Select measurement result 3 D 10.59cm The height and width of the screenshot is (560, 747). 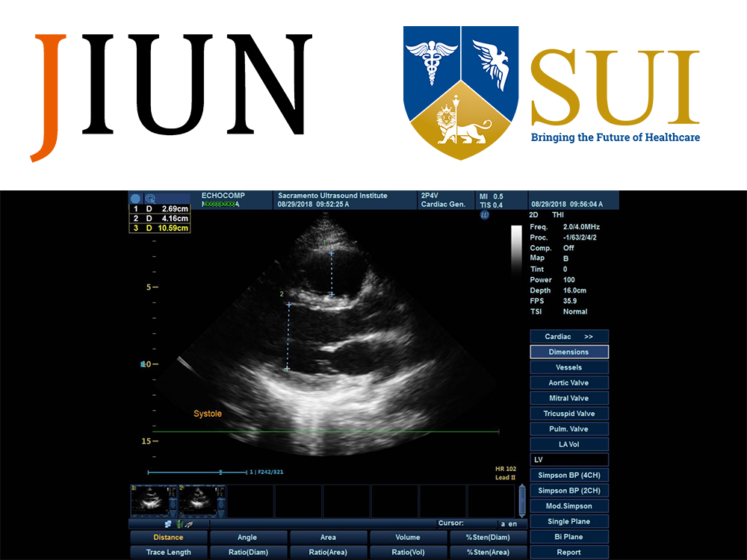tap(160, 228)
